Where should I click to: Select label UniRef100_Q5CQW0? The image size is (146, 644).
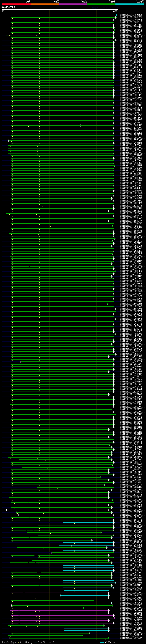point(131,562)
